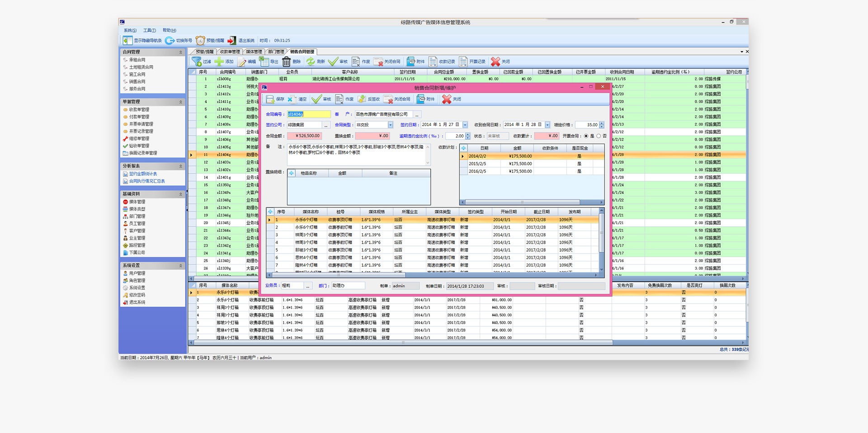The height and width of the screenshot is (433, 868).
Task: Click the trash can 删除 icon
Action: (x=287, y=61)
